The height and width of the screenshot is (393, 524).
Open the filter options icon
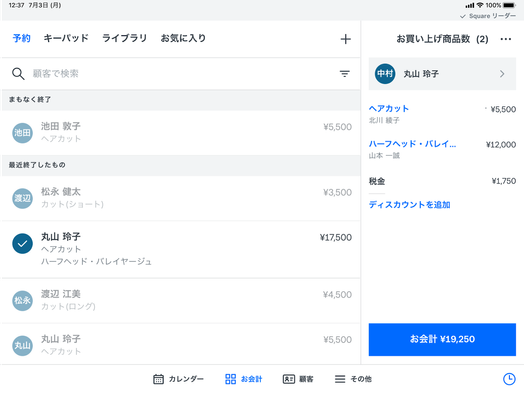[345, 74]
